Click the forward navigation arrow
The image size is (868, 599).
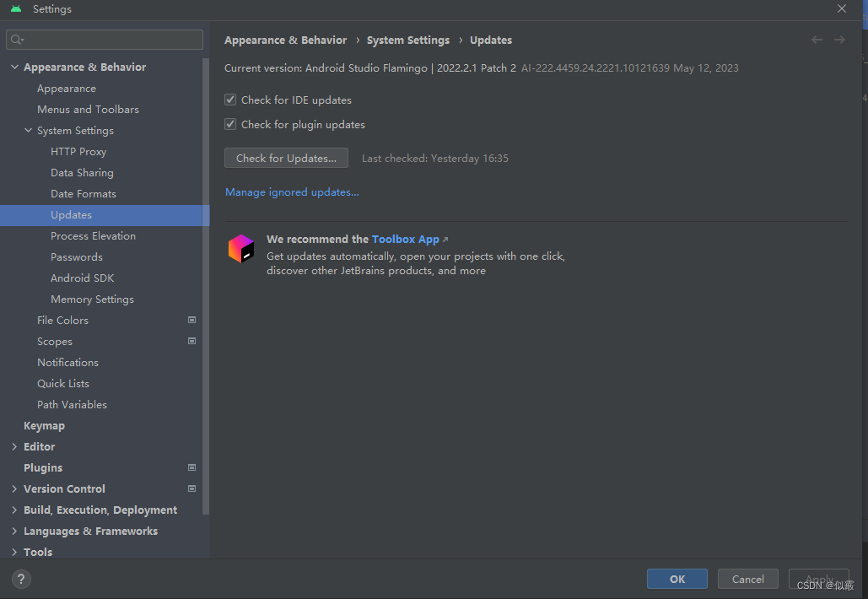839,40
